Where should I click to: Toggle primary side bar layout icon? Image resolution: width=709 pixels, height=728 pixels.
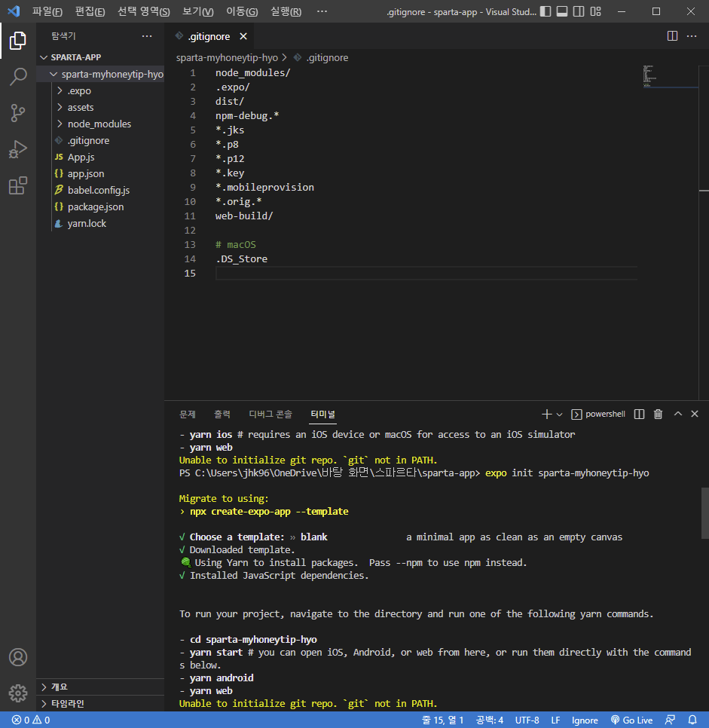tap(546, 11)
